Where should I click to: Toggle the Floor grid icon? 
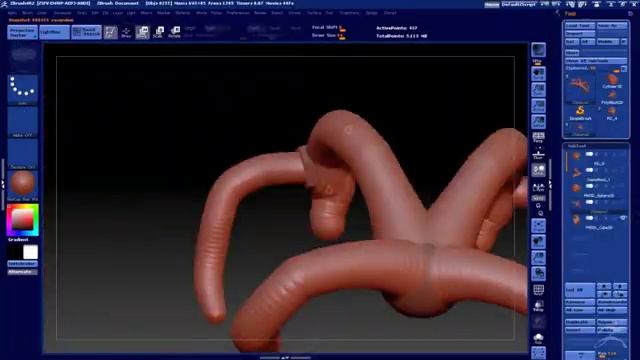539,154
